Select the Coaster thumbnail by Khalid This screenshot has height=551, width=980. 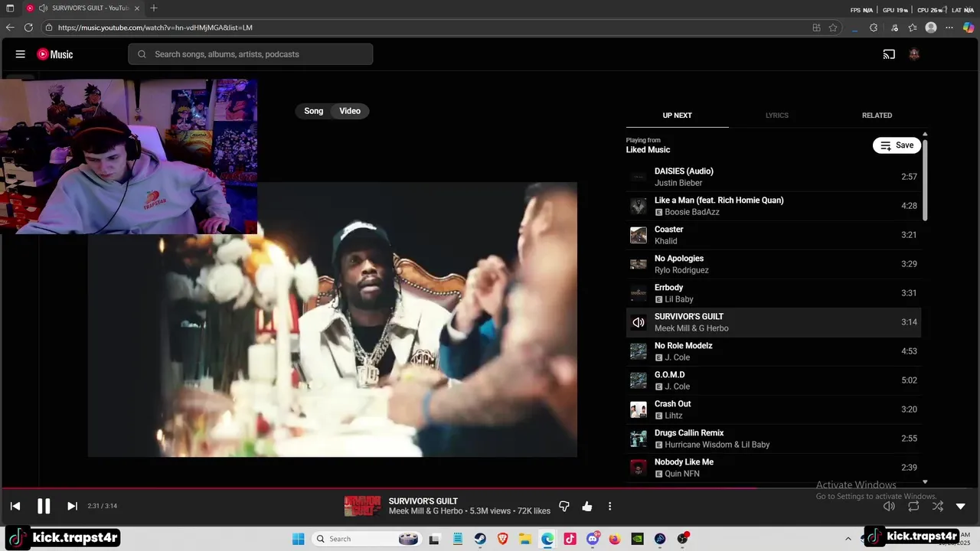[x=639, y=235]
